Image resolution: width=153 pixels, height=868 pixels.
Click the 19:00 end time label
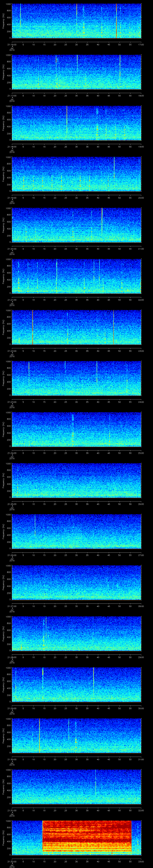point(141,147)
